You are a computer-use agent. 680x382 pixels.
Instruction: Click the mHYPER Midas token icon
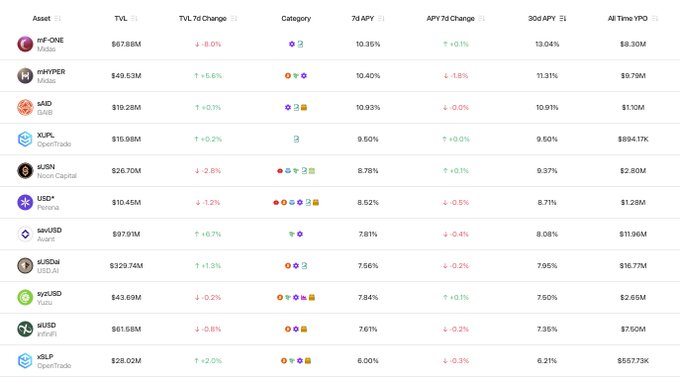click(x=25, y=76)
